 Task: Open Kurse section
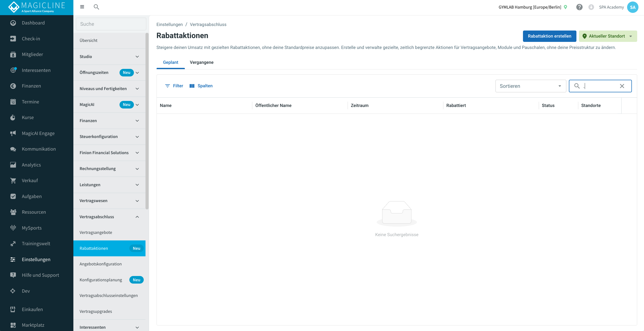click(37, 118)
